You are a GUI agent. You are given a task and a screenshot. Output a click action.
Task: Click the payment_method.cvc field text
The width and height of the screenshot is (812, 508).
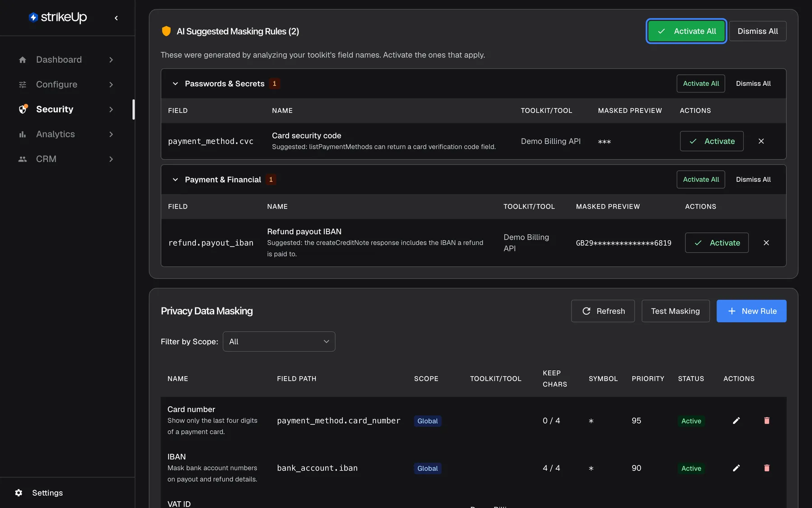[211, 141]
